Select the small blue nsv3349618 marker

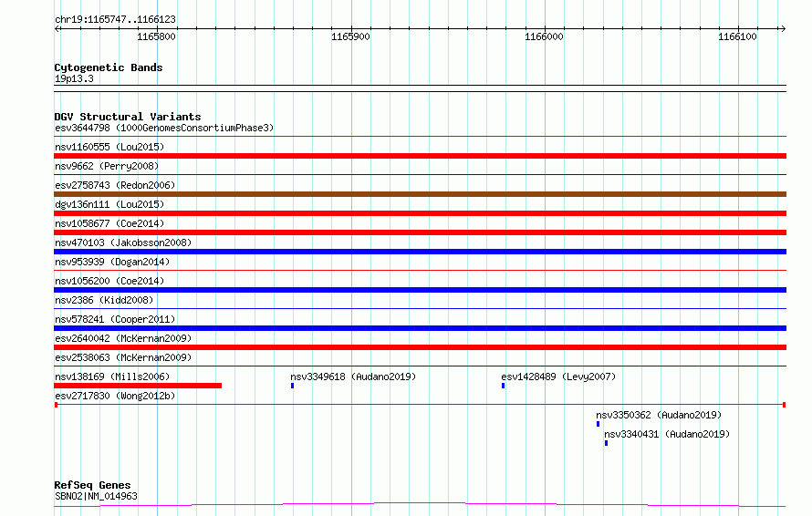pos(293,386)
